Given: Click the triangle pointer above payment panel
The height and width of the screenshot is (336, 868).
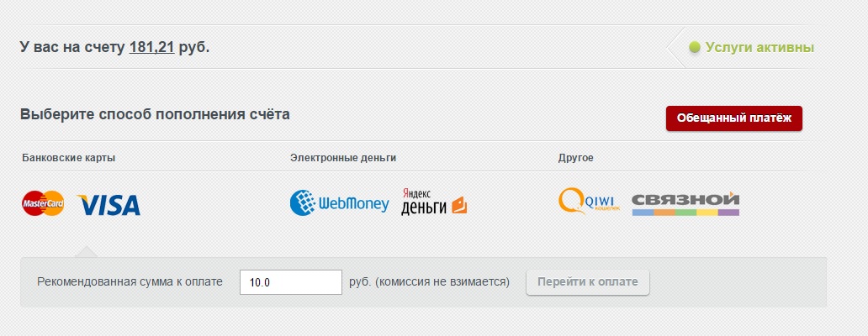Looking at the screenshot, I should 85,251.
